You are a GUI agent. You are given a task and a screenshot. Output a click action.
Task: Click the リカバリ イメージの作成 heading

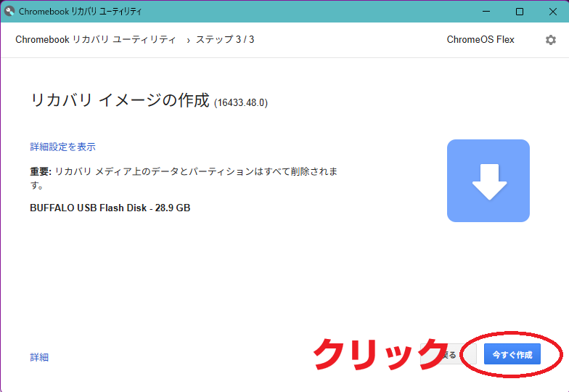[119, 101]
